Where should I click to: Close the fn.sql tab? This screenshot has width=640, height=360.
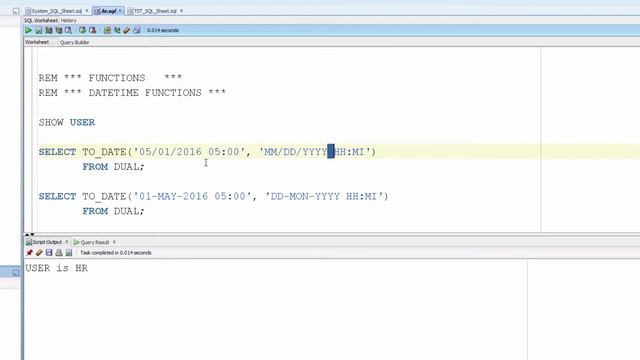(x=120, y=11)
